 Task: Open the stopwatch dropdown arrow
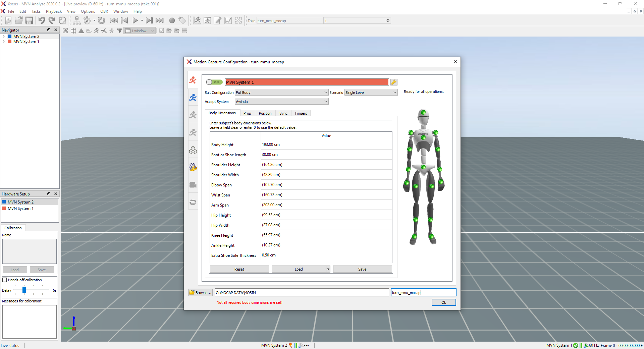click(x=94, y=20)
